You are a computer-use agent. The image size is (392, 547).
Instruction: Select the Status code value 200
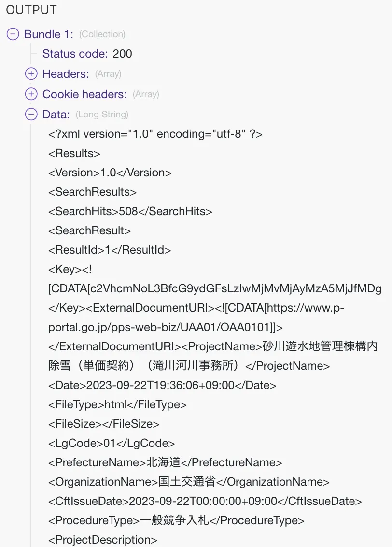point(124,54)
